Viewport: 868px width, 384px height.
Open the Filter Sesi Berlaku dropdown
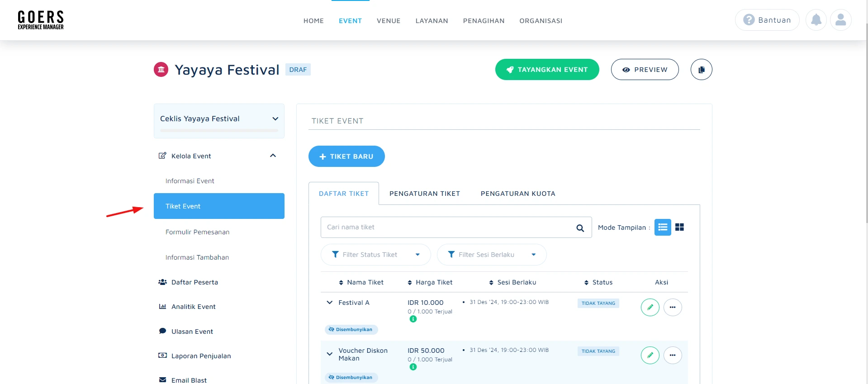pos(492,255)
